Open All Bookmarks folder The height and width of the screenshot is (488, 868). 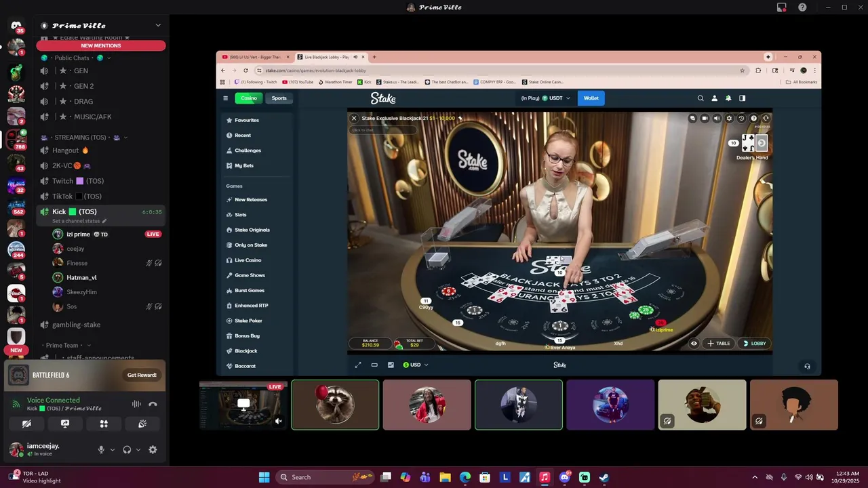(802, 82)
